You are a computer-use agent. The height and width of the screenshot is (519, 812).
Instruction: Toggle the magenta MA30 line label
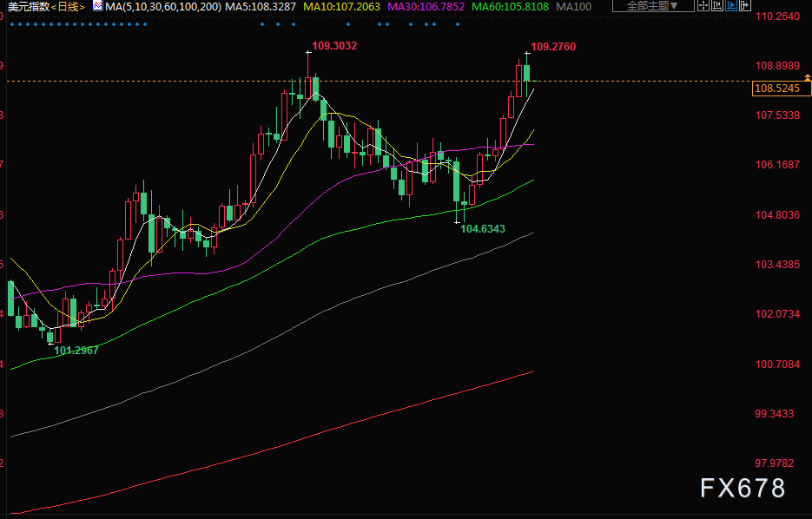click(426, 6)
